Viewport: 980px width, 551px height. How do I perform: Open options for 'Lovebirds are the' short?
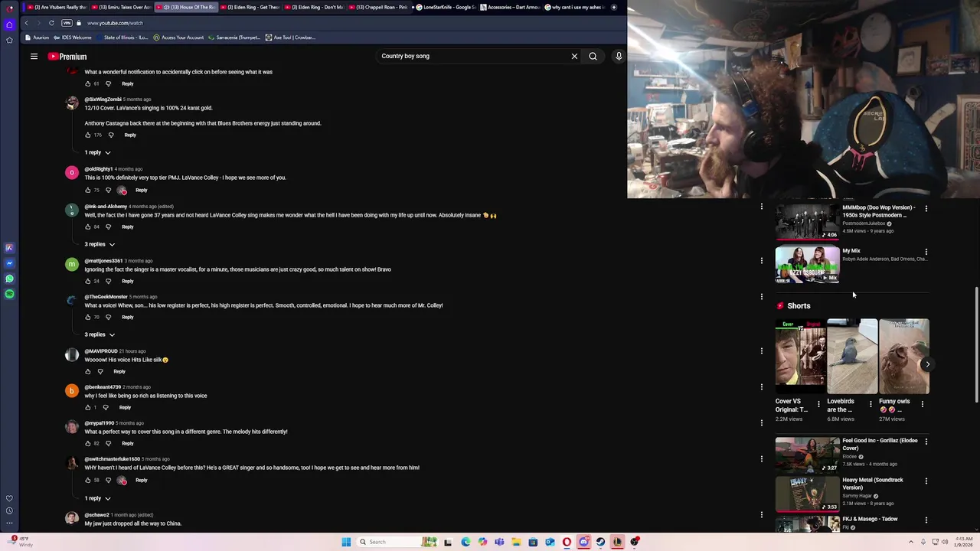click(871, 403)
